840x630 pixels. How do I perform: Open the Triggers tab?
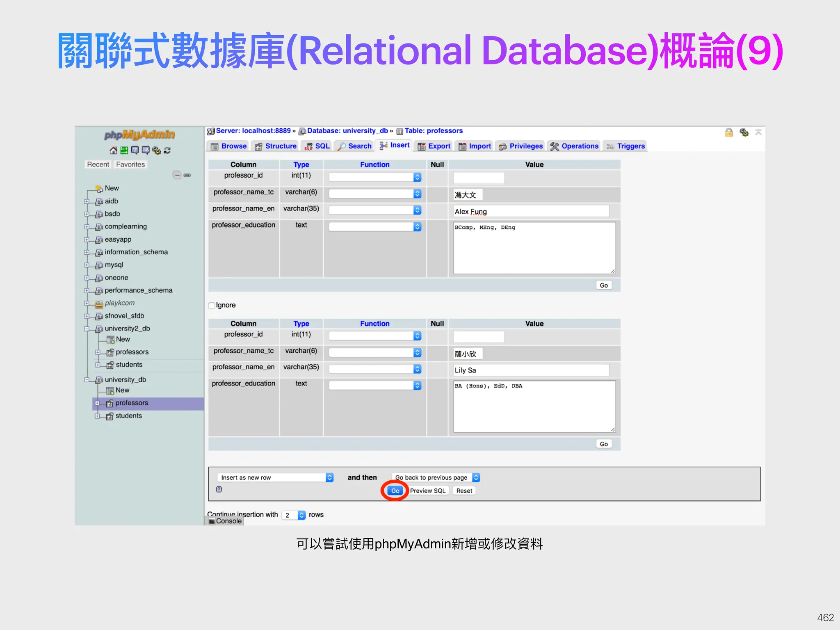click(625, 146)
